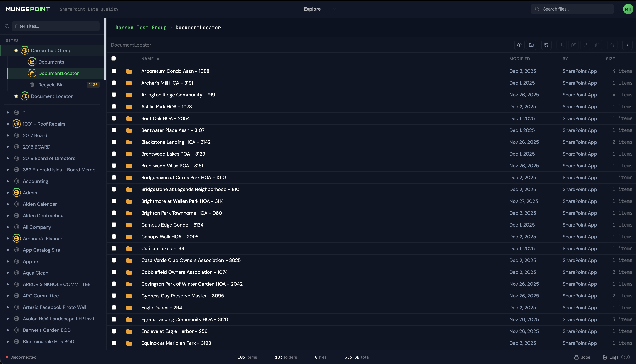Screen dimensions: 636x364
Task: Click the Disconnected status indicator
Action: (21, 357)
